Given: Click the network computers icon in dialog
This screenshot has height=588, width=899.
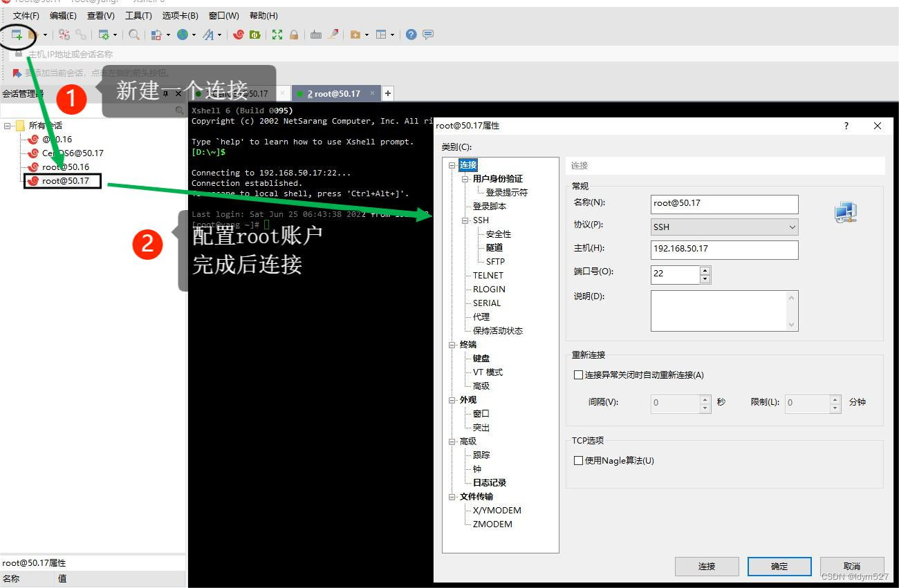Looking at the screenshot, I should (x=845, y=214).
